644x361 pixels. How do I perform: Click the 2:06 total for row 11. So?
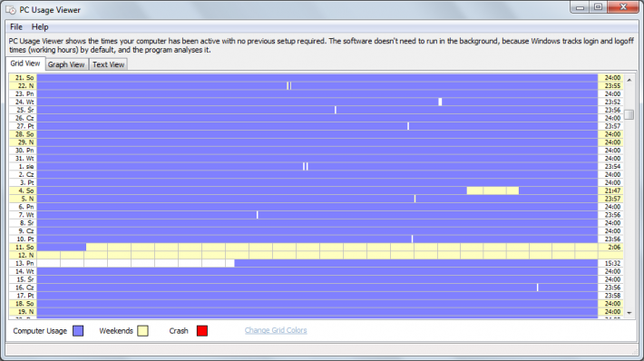tap(610, 248)
